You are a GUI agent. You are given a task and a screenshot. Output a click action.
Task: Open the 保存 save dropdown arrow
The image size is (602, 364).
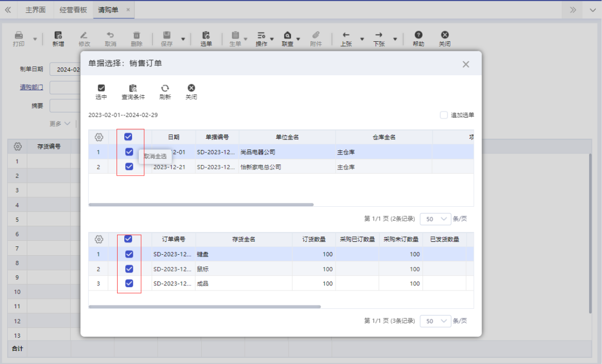tap(182, 38)
